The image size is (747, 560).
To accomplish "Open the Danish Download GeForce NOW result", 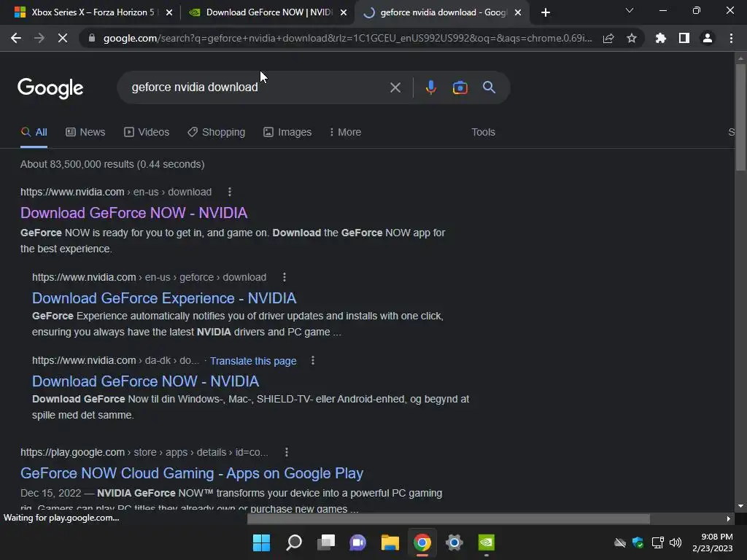I will tap(146, 381).
